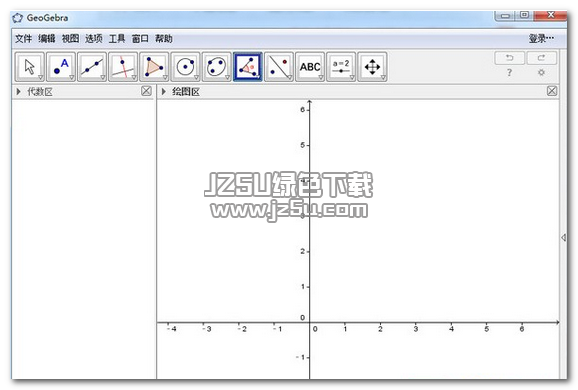The width and height of the screenshot is (578, 390).
Task: Open the 文件 menu
Action: click(23, 38)
